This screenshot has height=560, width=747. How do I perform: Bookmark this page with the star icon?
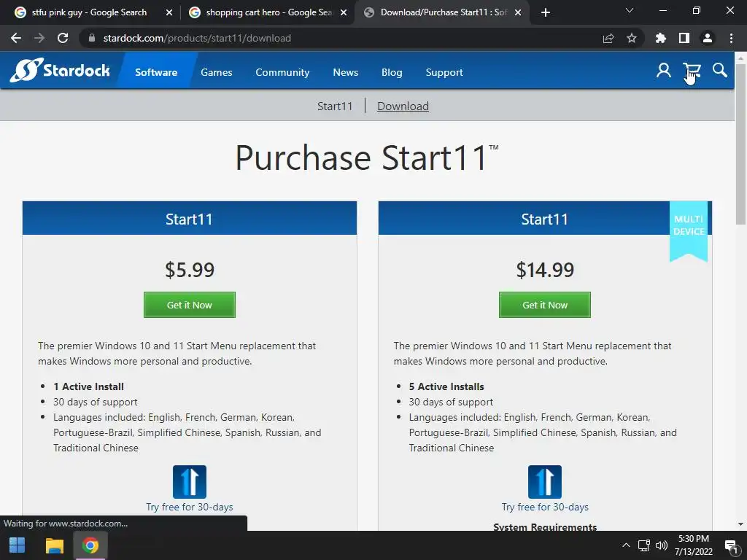632,38
